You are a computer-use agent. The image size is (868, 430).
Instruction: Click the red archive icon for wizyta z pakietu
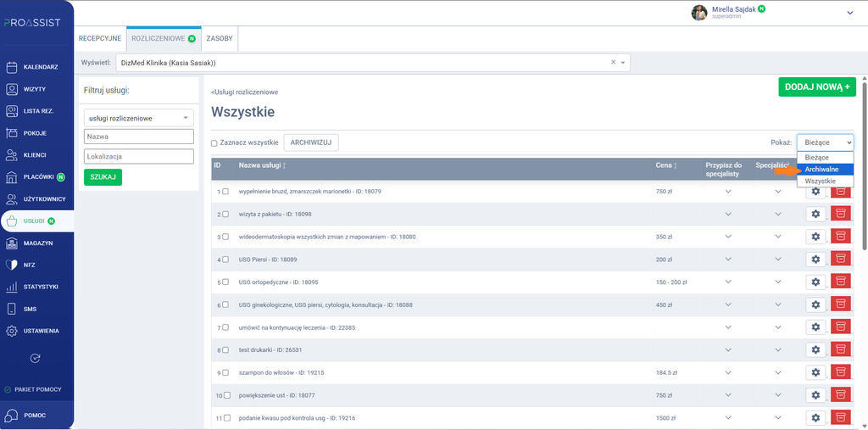(x=841, y=214)
